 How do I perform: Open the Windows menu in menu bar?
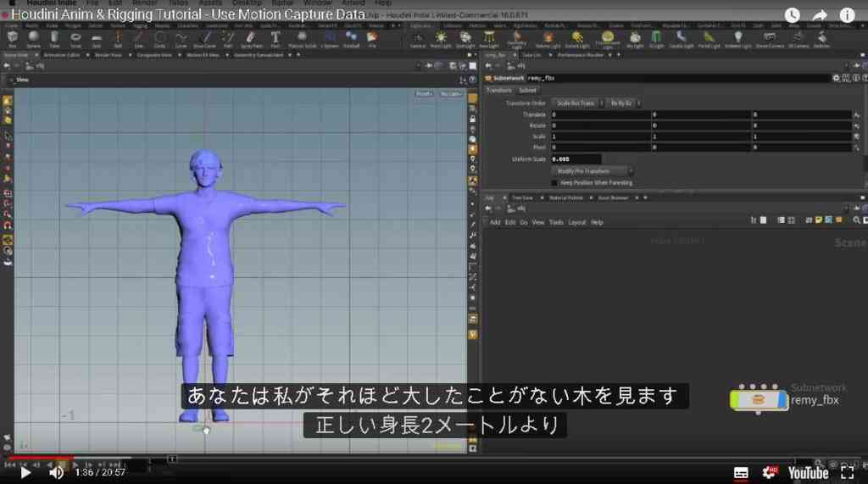click(318, 3)
